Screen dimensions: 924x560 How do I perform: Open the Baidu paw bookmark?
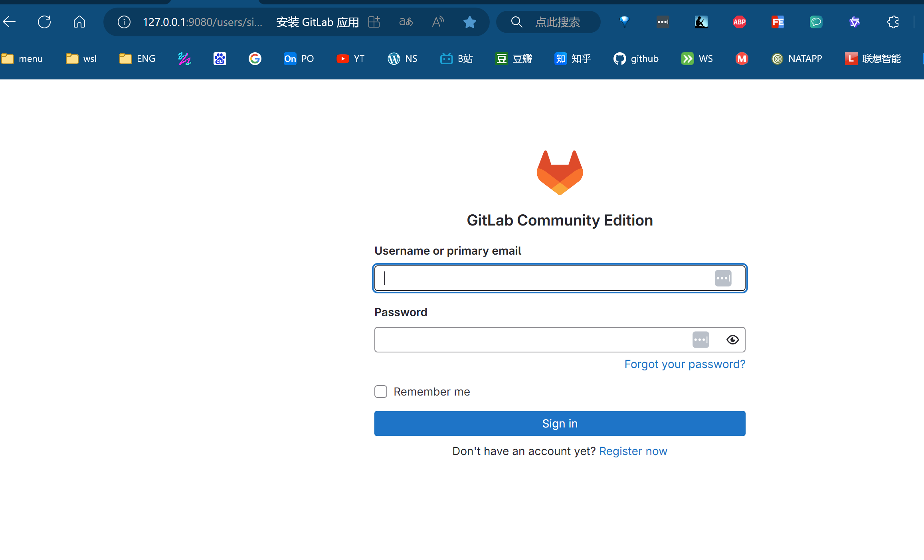(x=220, y=59)
